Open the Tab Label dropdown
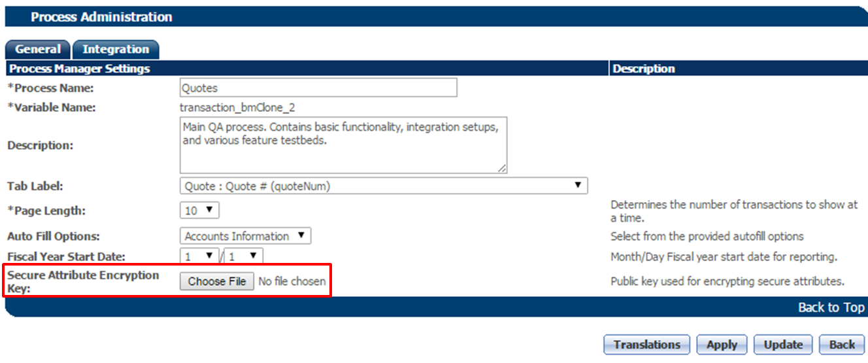This screenshot has width=868, height=363. coord(383,186)
